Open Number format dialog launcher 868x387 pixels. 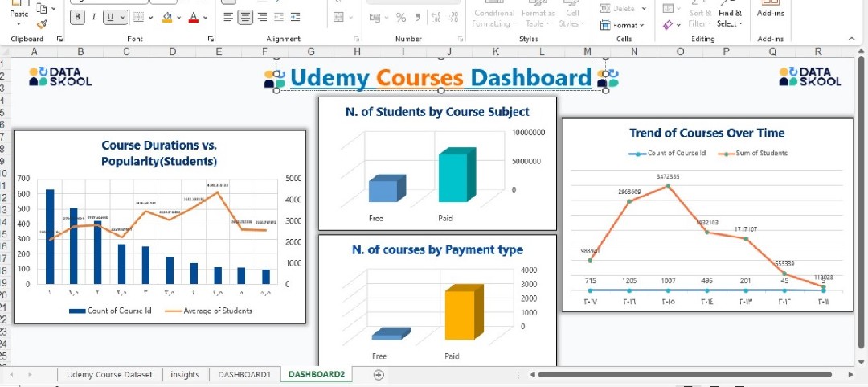coord(461,39)
